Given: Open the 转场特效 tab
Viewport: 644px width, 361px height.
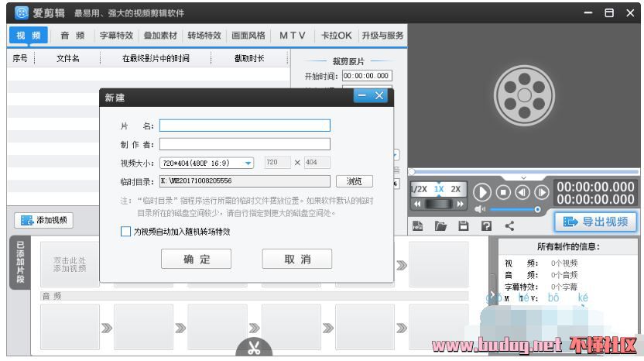Looking at the screenshot, I should pos(204,36).
